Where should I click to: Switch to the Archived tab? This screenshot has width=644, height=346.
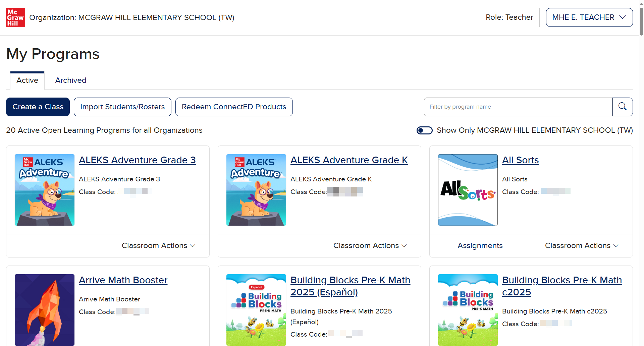click(71, 80)
